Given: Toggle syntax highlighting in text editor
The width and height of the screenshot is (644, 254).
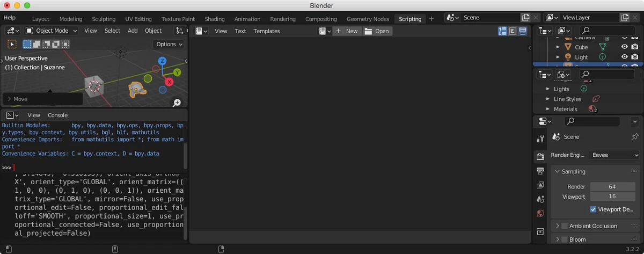Looking at the screenshot, I should (522, 31).
